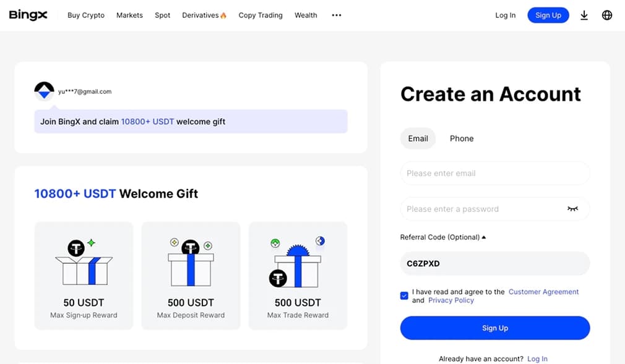Select the Email tab

coord(418,138)
